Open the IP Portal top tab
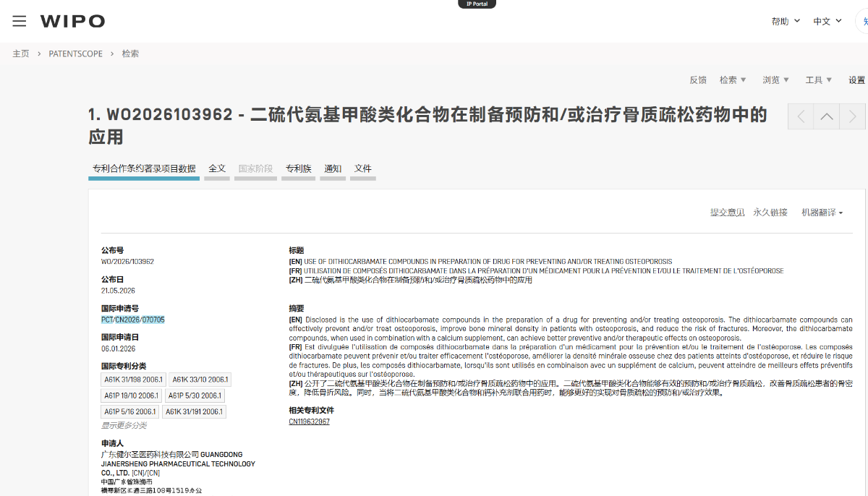This screenshot has width=868, height=496. [477, 4]
